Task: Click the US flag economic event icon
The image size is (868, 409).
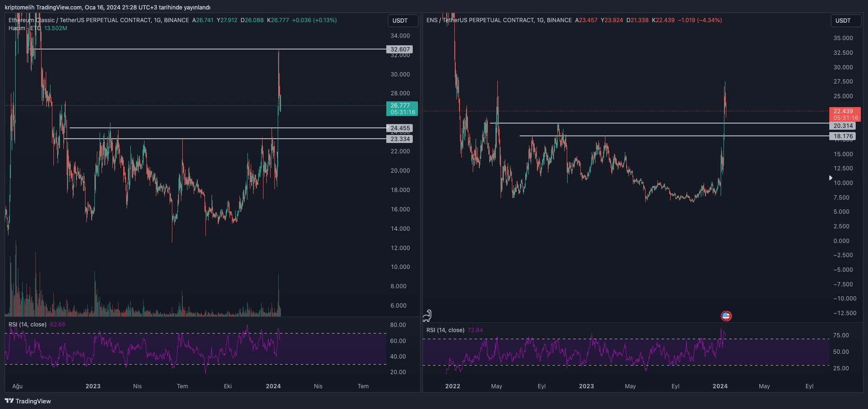Action: (x=726, y=316)
